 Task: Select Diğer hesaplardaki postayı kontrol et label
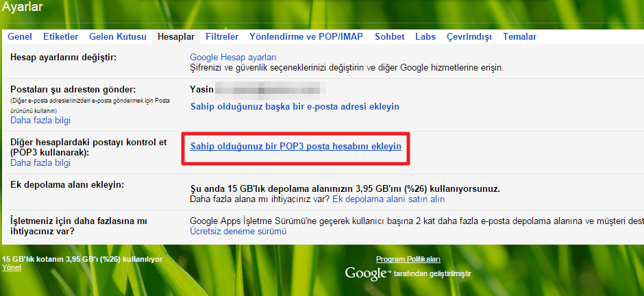coord(88,147)
